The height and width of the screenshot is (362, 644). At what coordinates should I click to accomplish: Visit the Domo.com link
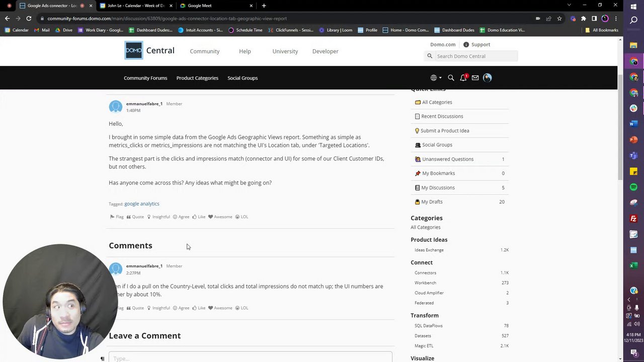[x=443, y=44]
